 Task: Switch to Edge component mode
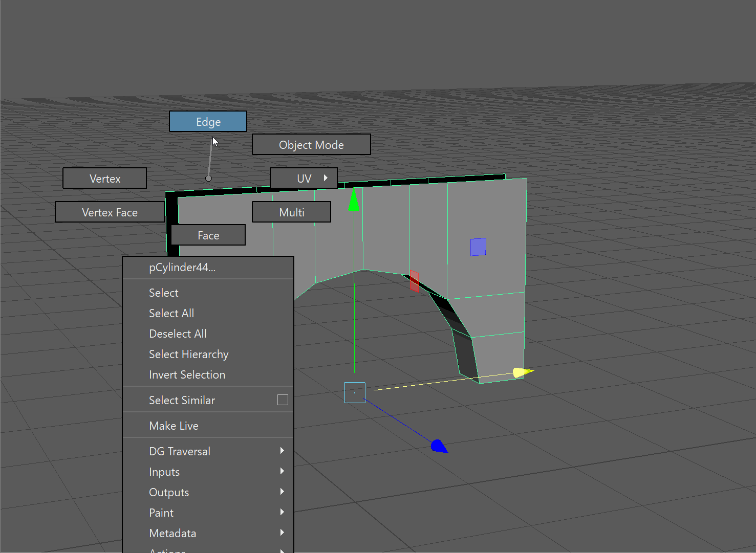click(208, 122)
